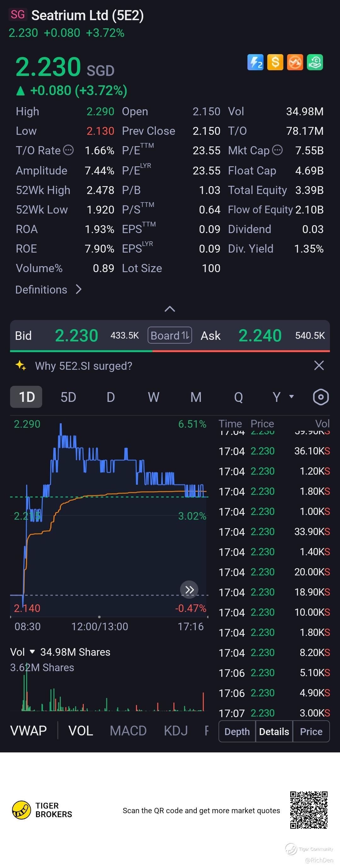Tap the Float Cap value 4.69B

pyautogui.click(x=309, y=170)
